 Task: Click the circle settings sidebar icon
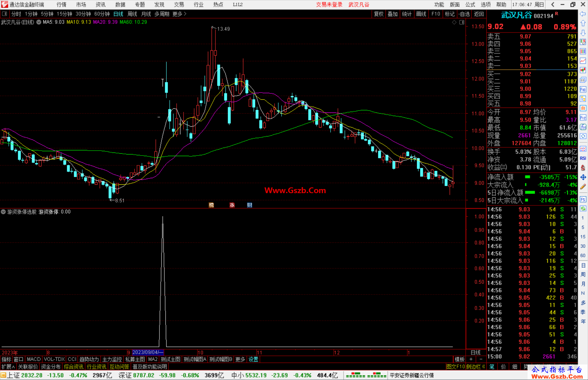pos(583,136)
